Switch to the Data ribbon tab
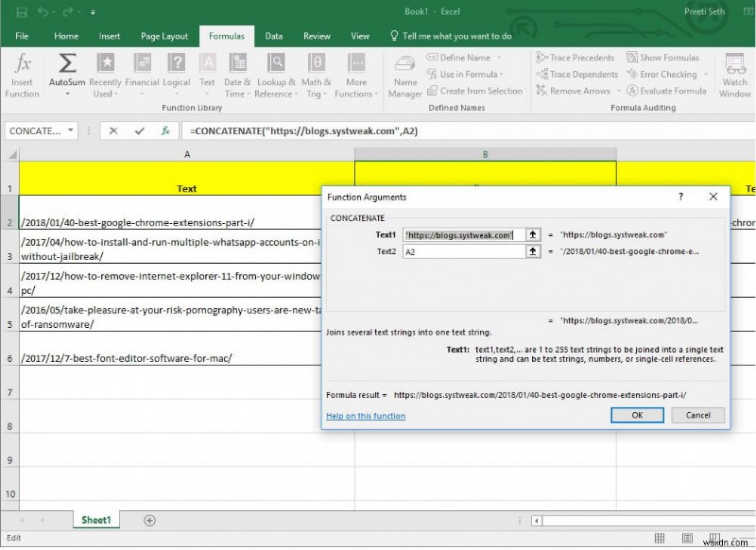 274,35
